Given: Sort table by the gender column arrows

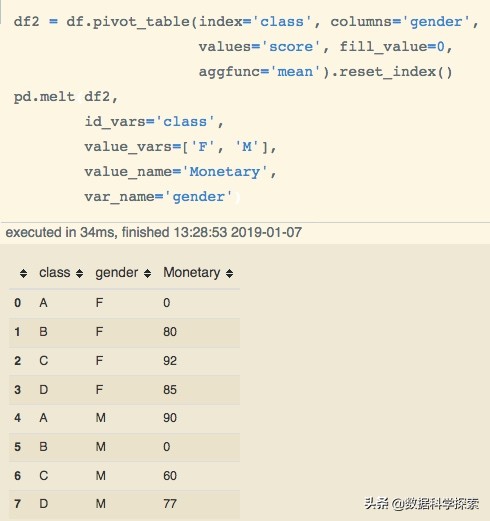Looking at the screenshot, I should pyautogui.click(x=147, y=274).
